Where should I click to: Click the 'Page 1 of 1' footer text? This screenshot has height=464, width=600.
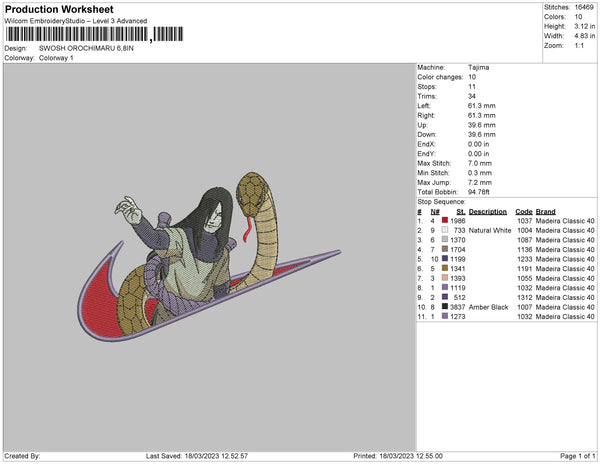pos(578,456)
